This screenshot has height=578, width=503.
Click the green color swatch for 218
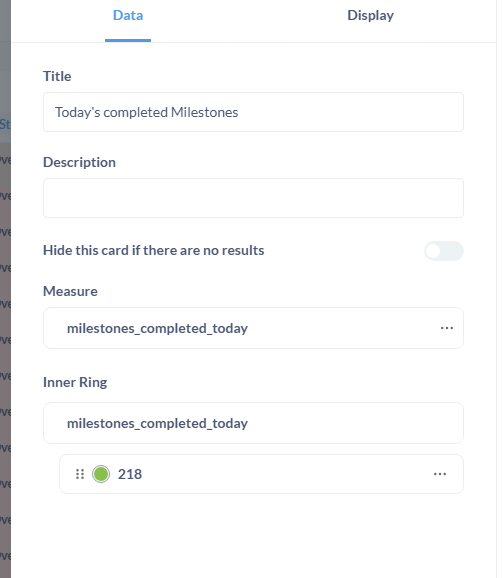coord(101,474)
